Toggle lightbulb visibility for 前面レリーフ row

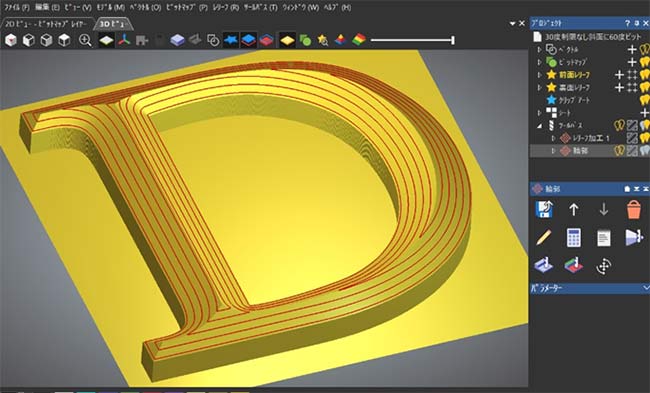pos(644,75)
